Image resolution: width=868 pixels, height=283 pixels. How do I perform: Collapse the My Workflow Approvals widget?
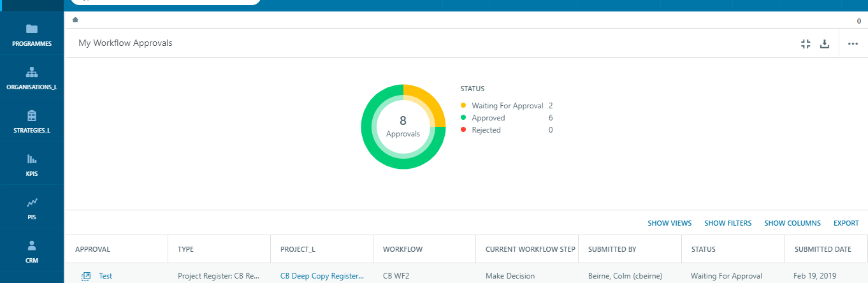pyautogui.click(x=806, y=43)
